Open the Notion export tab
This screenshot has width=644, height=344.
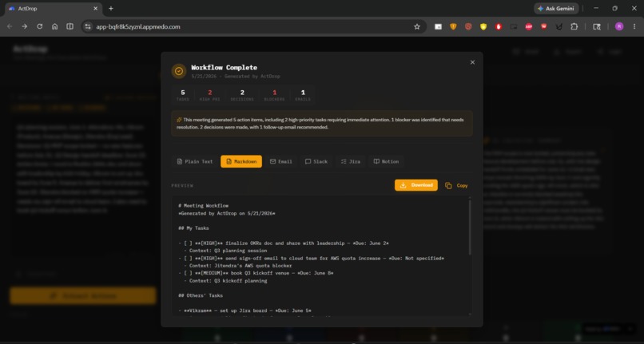pos(386,161)
